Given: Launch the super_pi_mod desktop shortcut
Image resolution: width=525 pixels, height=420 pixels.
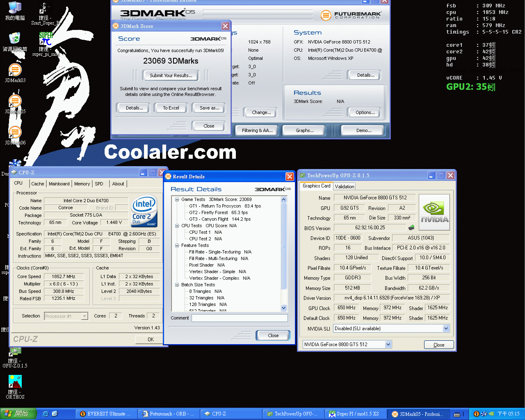Looking at the screenshot, I should tap(46, 44).
